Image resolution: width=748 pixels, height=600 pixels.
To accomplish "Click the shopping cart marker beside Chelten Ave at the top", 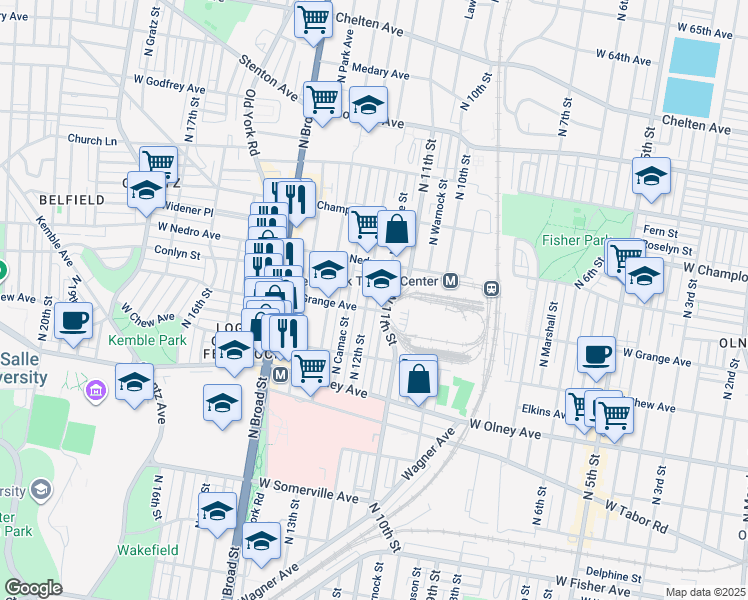I will pyautogui.click(x=313, y=22).
